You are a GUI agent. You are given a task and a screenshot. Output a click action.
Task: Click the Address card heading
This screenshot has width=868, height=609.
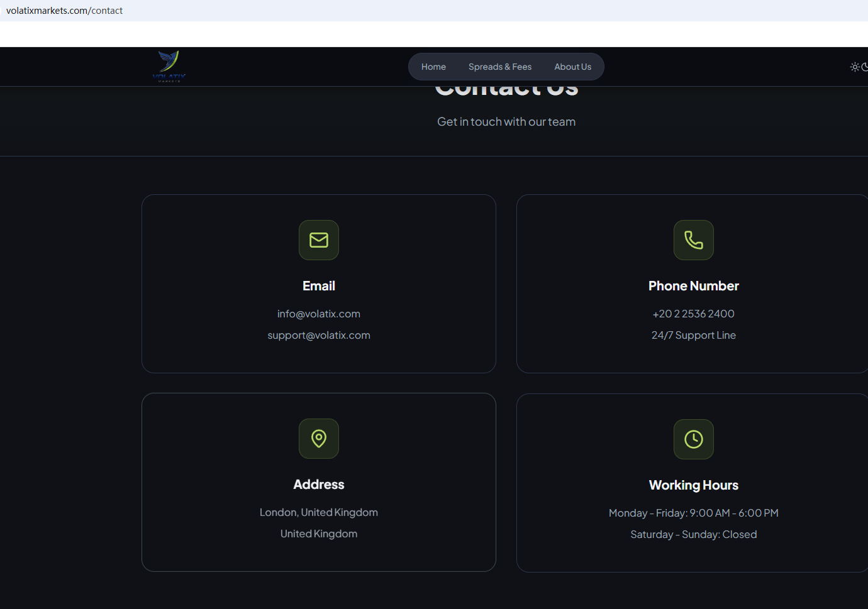tap(319, 485)
